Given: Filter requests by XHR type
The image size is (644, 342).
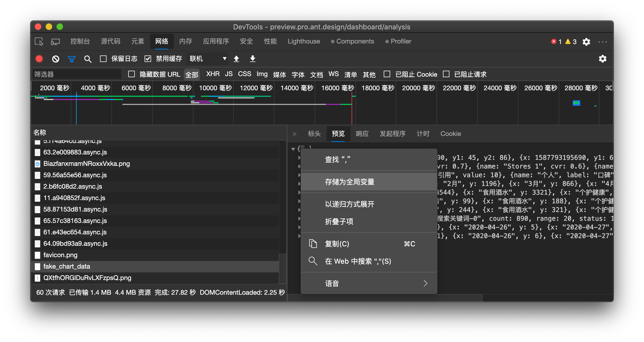Looking at the screenshot, I should point(213,74).
